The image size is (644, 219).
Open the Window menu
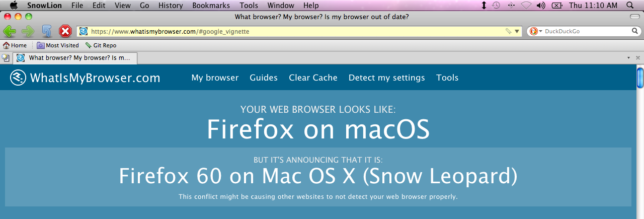pyautogui.click(x=281, y=6)
